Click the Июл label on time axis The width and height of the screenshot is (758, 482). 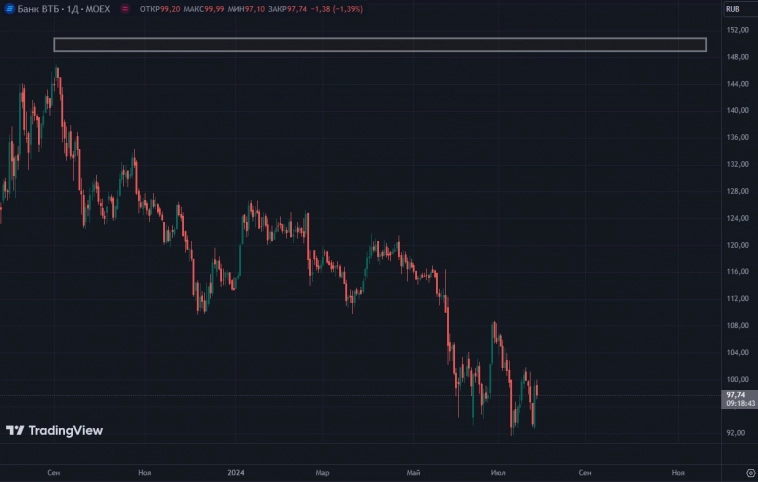coord(498,472)
